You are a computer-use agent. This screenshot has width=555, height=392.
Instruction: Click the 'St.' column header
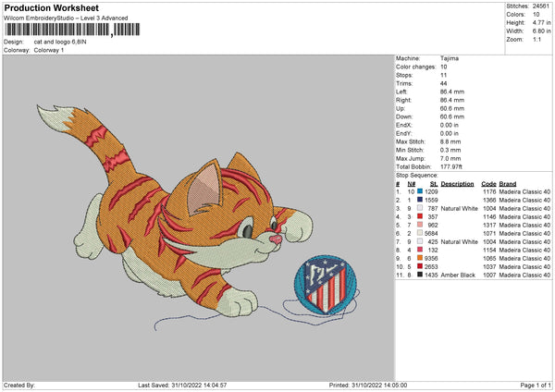[434, 184]
